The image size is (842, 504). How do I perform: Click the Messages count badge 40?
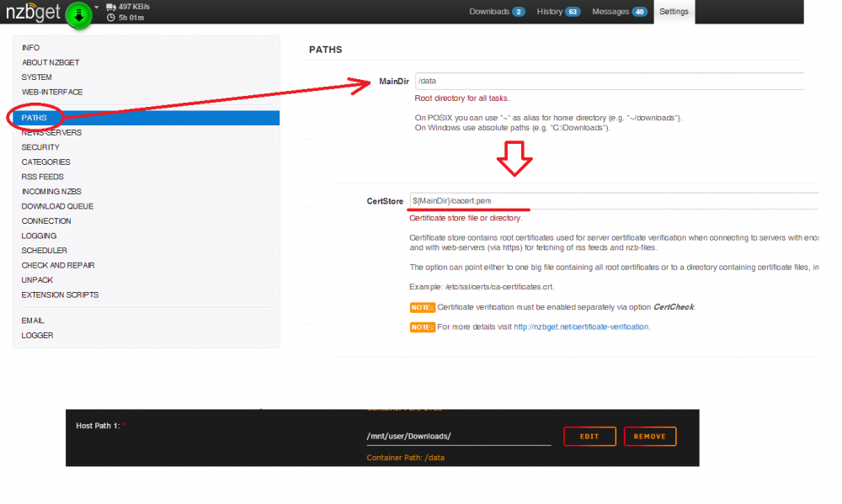click(x=640, y=12)
